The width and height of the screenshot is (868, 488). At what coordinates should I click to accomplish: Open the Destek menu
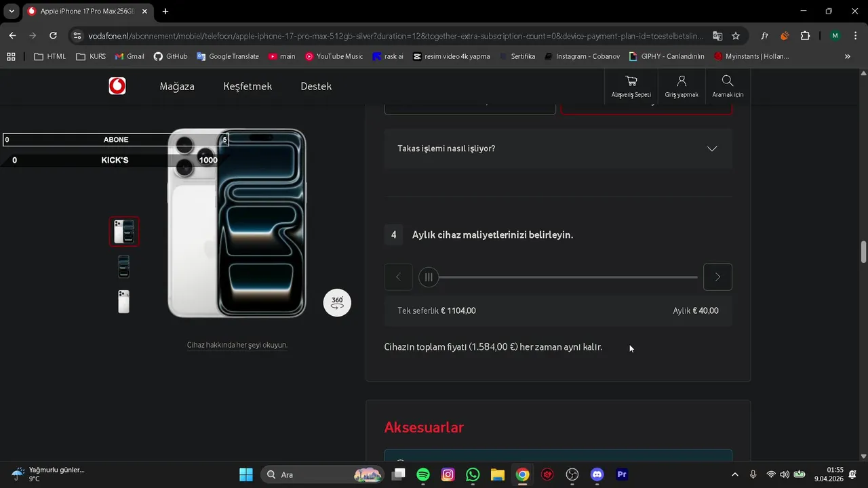(316, 86)
